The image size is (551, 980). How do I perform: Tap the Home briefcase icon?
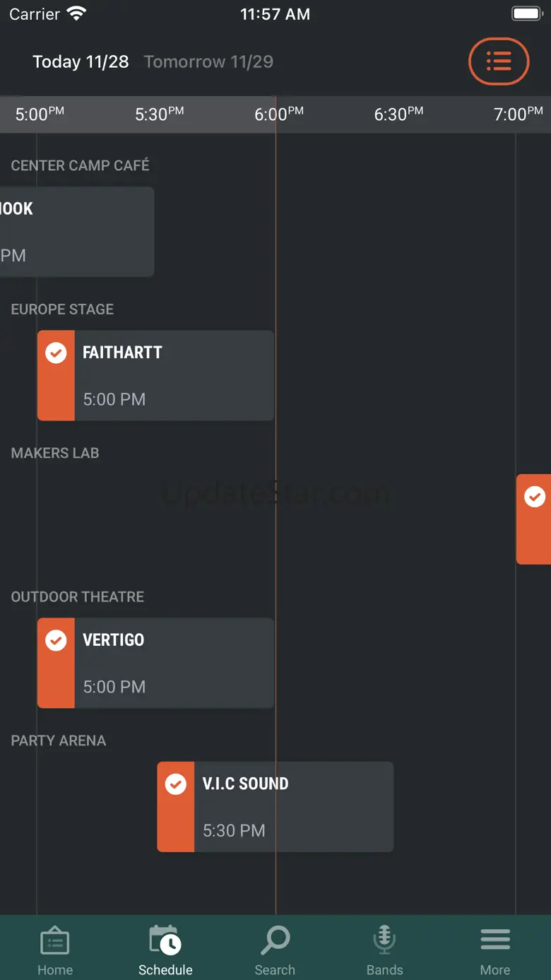pyautogui.click(x=55, y=942)
